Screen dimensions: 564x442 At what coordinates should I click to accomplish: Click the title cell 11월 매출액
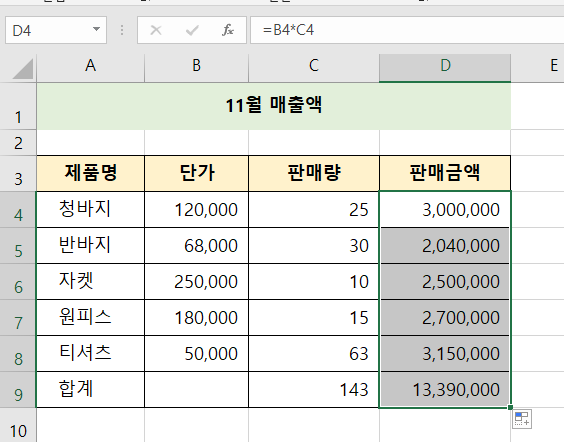pos(273,106)
